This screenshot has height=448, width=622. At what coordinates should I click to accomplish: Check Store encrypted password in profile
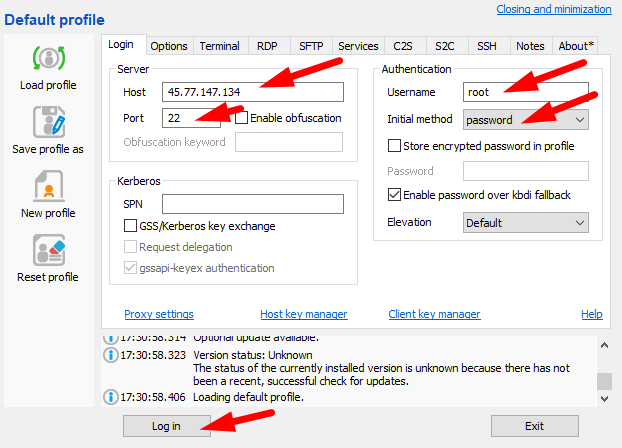[394, 146]
